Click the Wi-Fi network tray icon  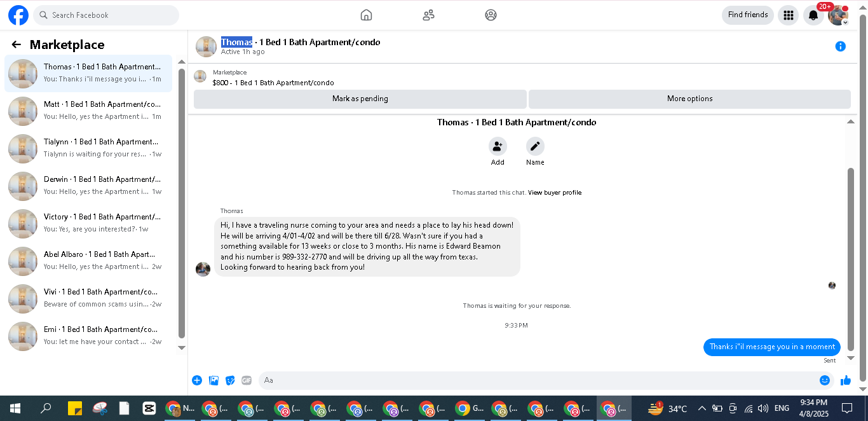pos(749,408)
